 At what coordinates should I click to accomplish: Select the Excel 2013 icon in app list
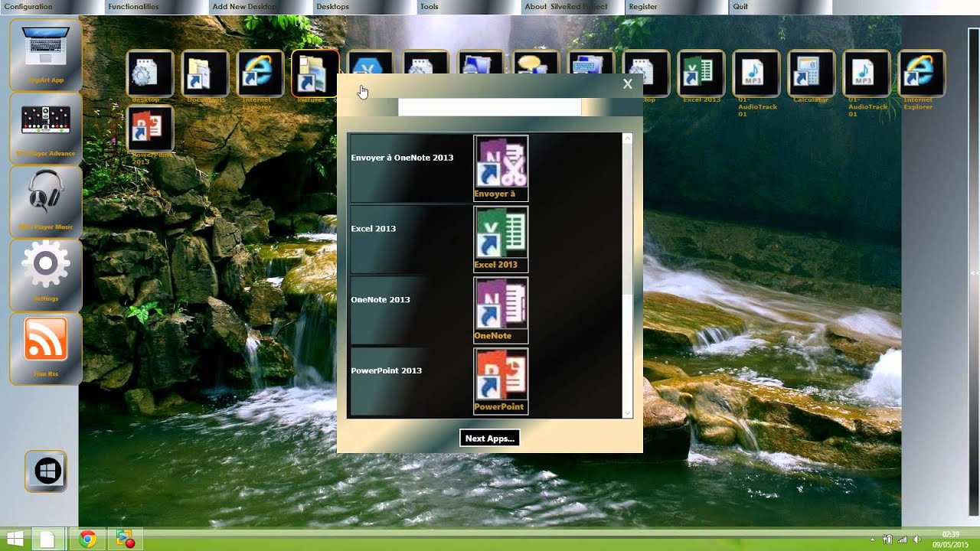pos(501,240)
